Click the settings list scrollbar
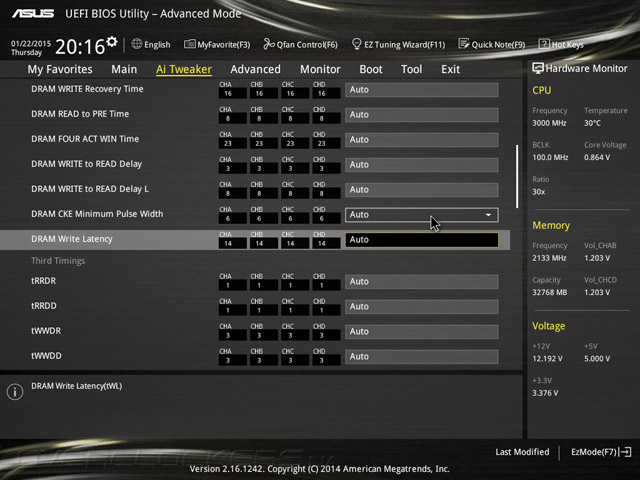This screenshot has width=640, height=480. point(517,176)
